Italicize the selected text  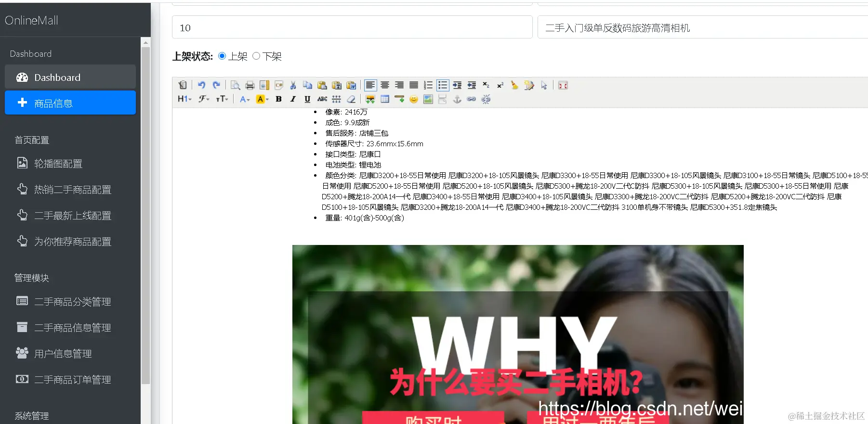(x=293, y=99)
